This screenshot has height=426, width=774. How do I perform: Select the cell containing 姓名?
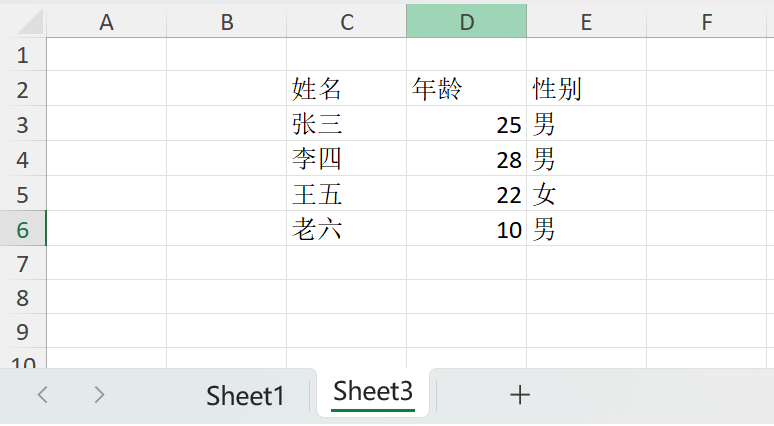pyautogui.click(x=346, y=89)
